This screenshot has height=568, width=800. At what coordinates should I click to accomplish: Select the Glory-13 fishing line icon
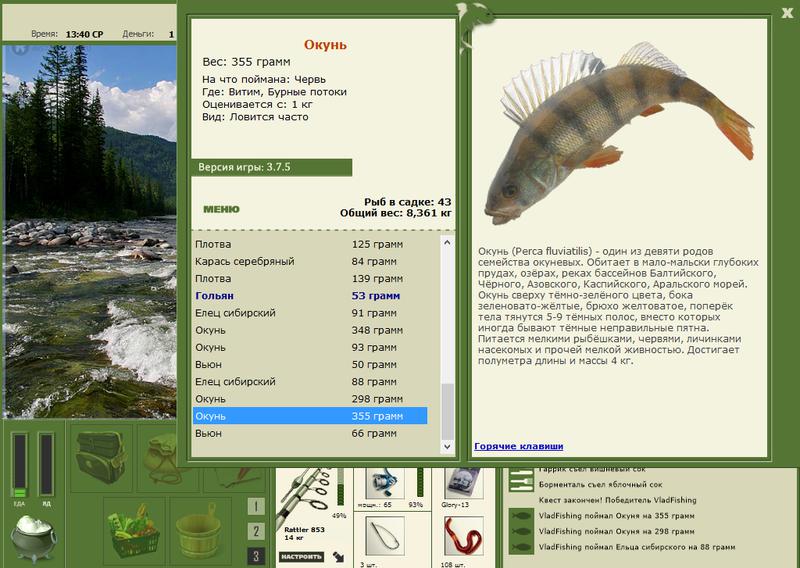[x=464, y=483]
